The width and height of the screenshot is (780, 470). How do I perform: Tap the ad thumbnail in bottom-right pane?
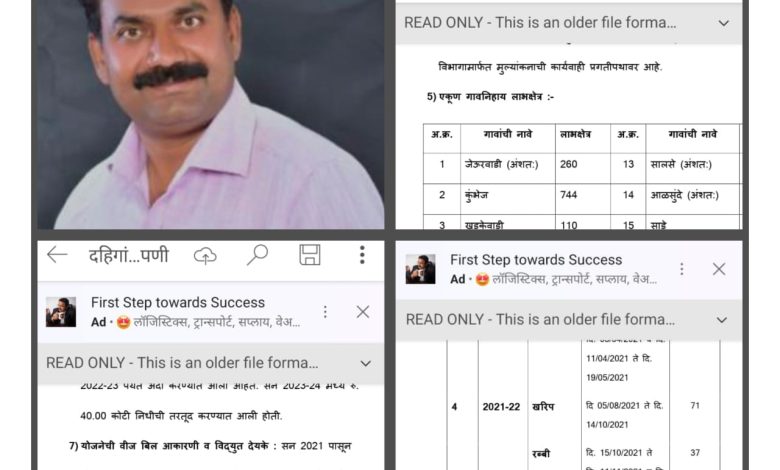pyautogui.click(x=420, y=269)
